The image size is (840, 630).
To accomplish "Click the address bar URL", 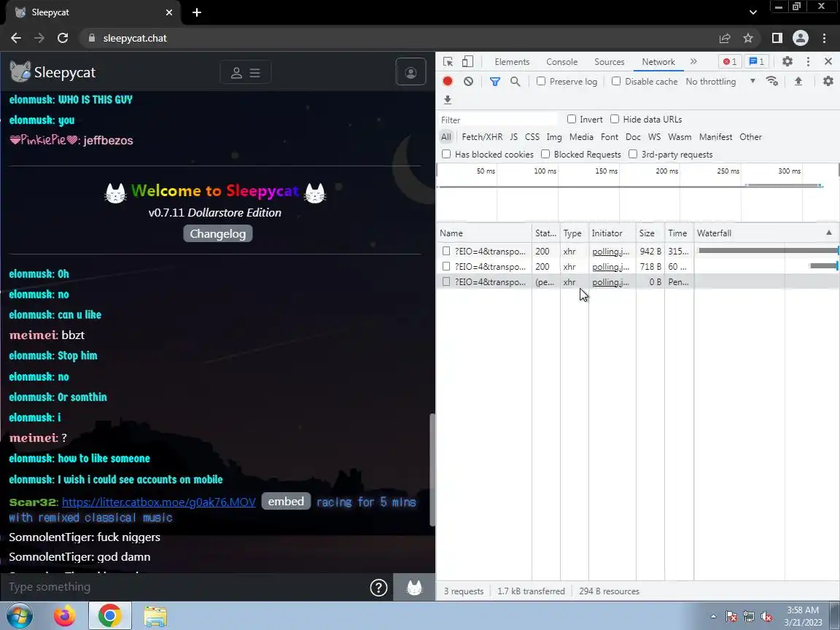I will click(x=135, y=38).
